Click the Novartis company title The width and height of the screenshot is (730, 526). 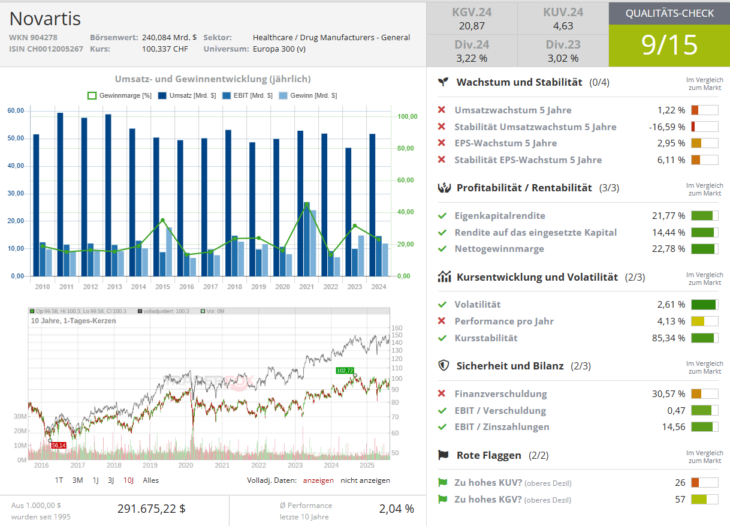click(x=45, y=19)
